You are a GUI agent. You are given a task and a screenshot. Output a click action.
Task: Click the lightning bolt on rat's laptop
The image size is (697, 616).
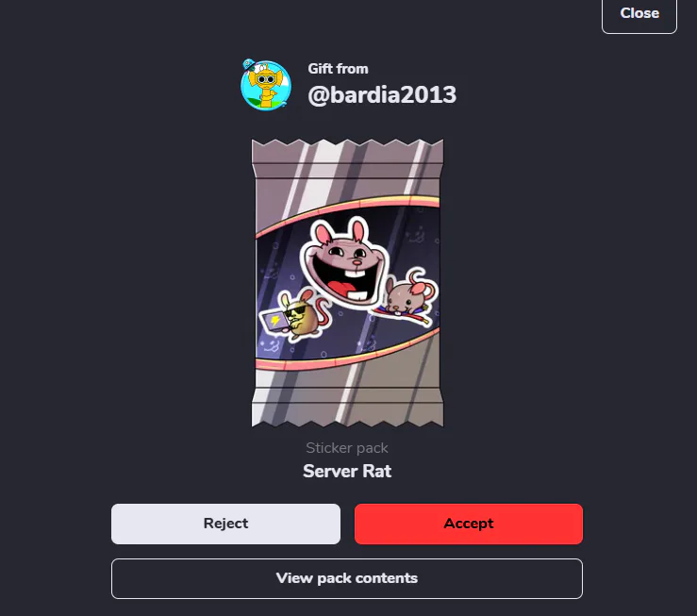pyautogui.click(x=275, y=321)
